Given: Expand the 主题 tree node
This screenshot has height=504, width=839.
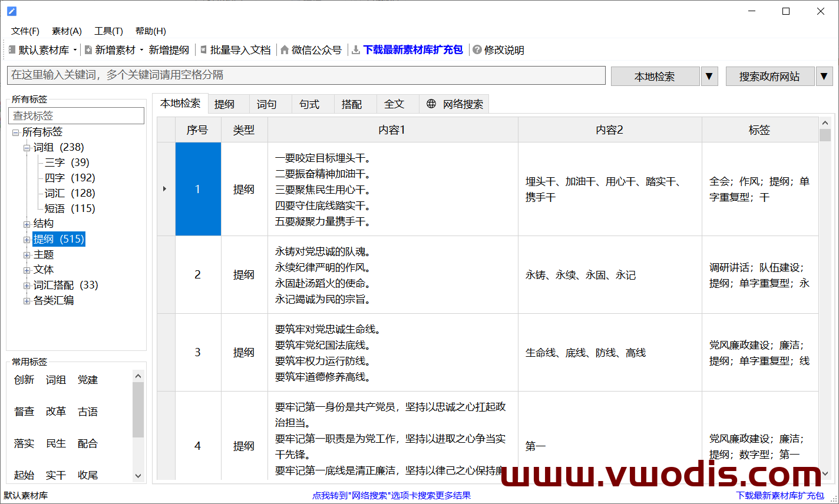Looking at the screenshot, I should click(x=27, y=254).
